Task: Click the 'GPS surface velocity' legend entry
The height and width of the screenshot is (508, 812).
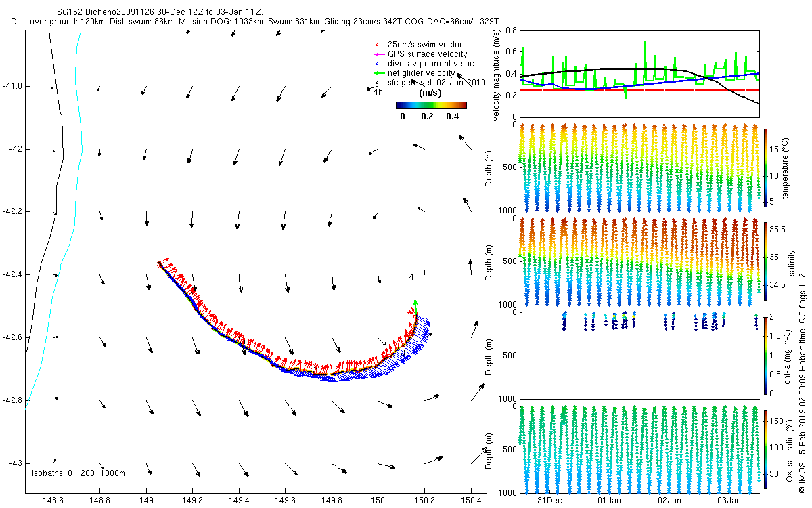Action: (x=421, y=54)
